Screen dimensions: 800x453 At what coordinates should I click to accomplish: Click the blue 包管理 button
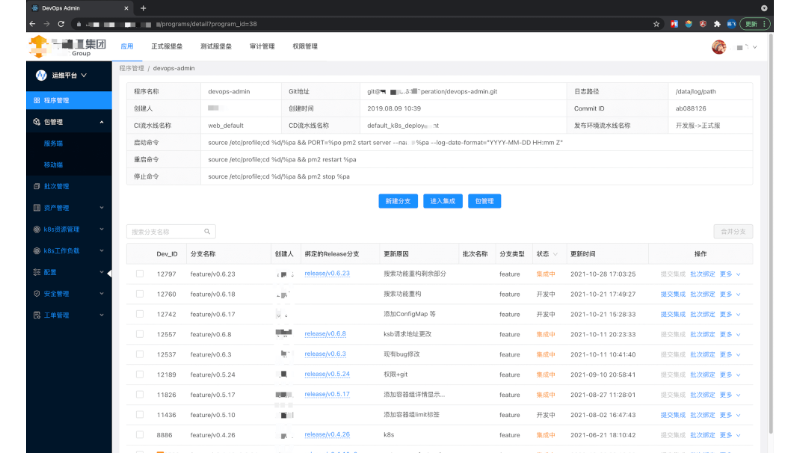pos(484,201)
